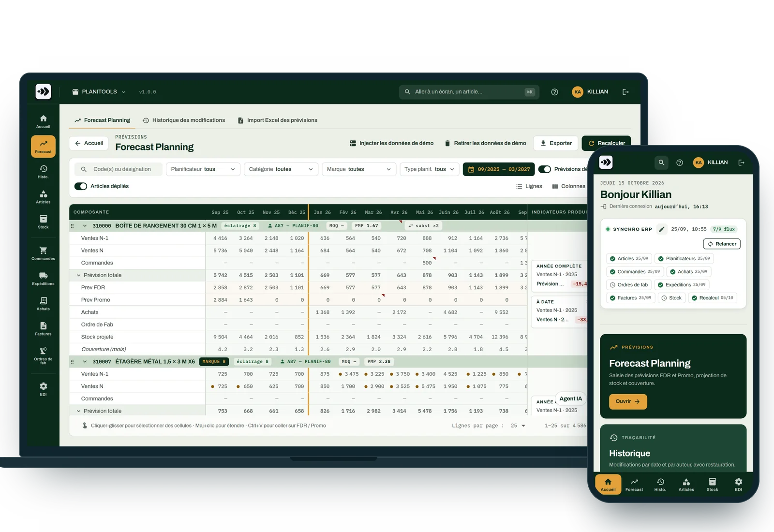Tap Forecast in the phone bottom navigation

click(634, 485)
